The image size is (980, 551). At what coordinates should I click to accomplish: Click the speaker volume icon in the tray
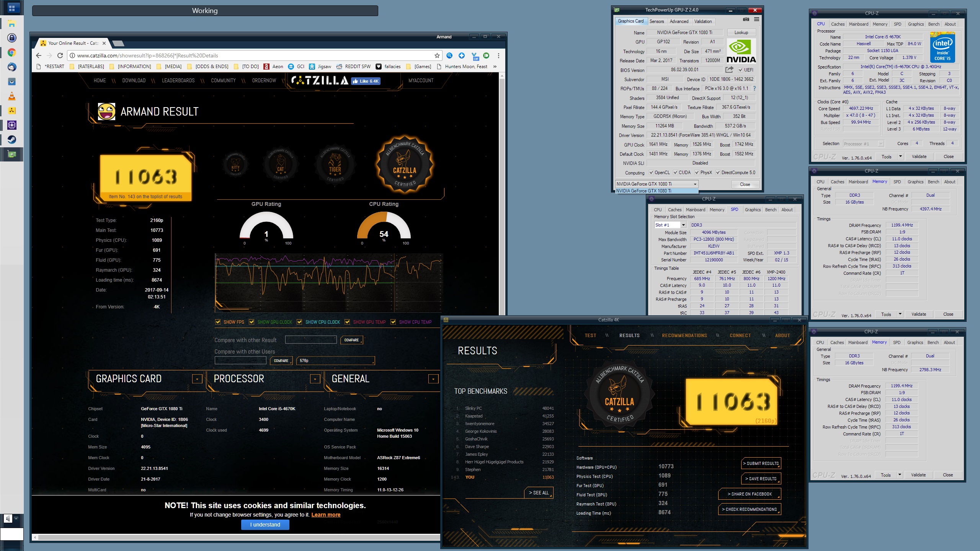[x=8, y=518]
